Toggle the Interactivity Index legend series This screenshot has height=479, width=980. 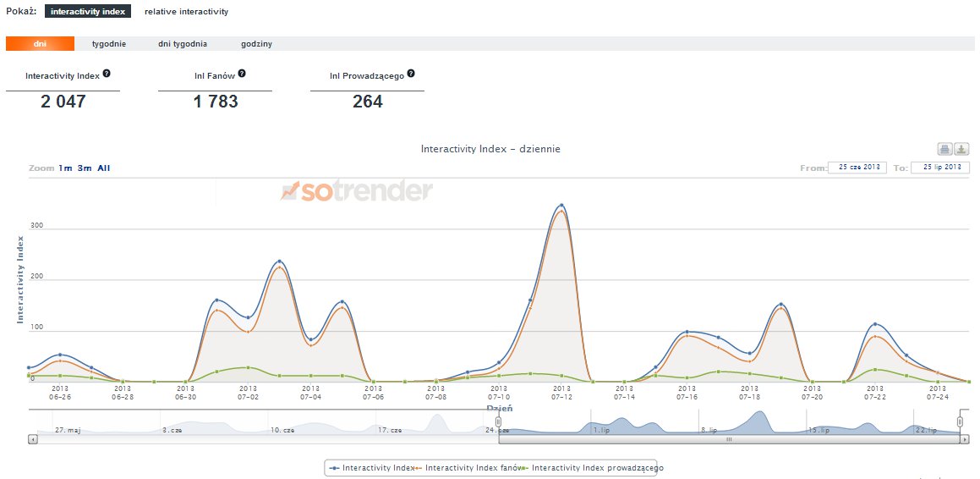click(371, 467)
